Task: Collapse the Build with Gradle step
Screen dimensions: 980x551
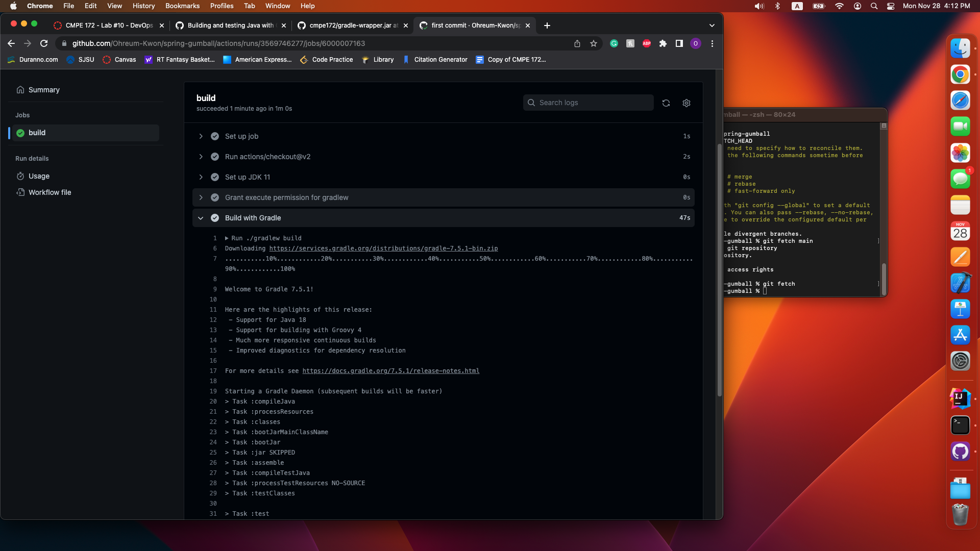Action: coord(201,218)
